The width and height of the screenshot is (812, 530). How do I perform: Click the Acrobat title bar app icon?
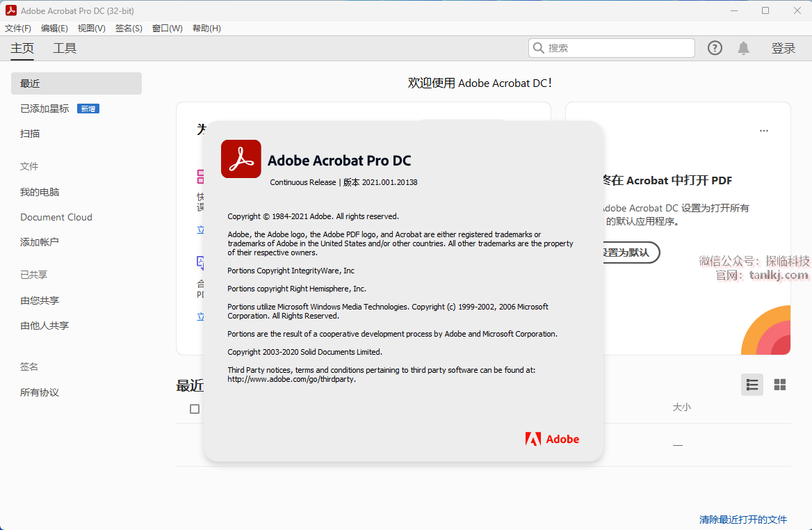pyautogui.click(x=11, y=10)
